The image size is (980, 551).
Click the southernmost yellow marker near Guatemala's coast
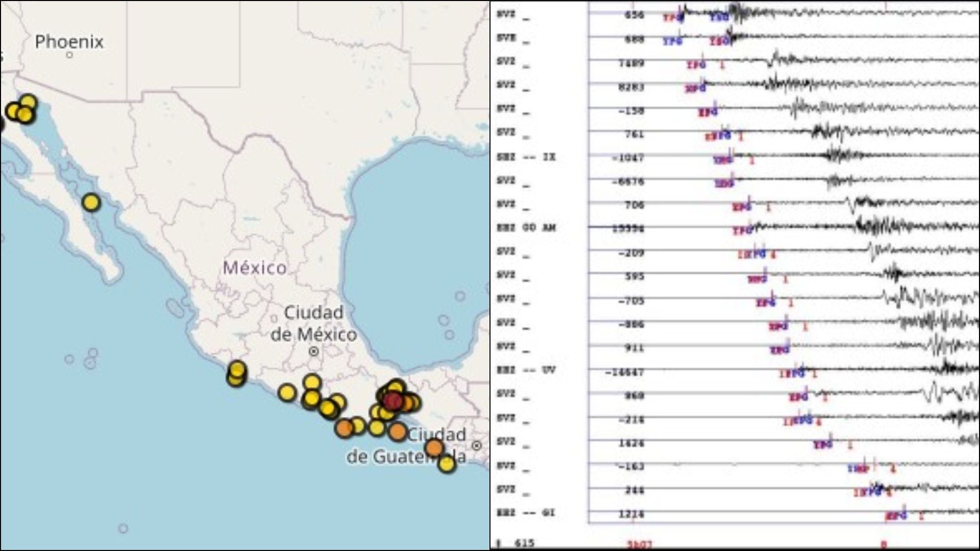point(447,464)
